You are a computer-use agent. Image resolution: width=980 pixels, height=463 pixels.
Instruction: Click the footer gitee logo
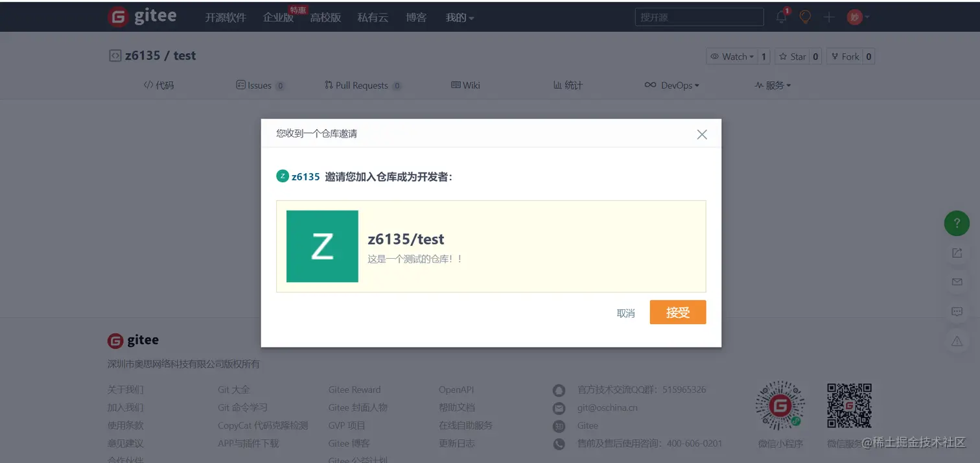click(x=134, y=340)
